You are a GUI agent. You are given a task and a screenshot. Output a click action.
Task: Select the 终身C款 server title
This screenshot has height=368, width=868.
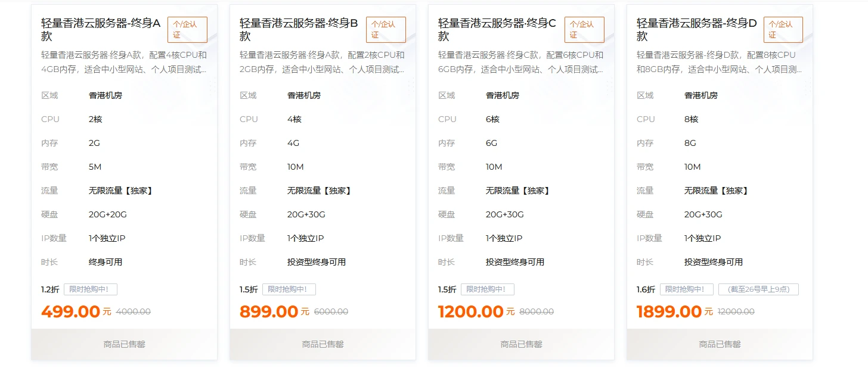point(497,29)
